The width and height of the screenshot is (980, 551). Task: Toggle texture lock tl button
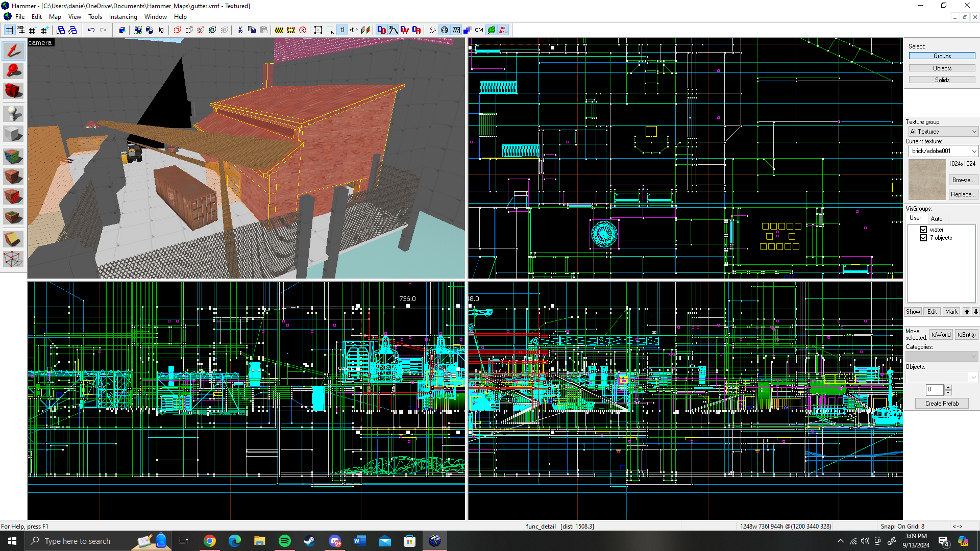click(342, 30)
